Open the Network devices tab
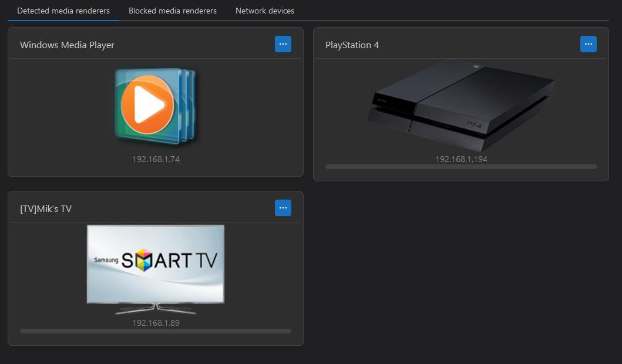This screenshot has height=364, width=622. 264,11
